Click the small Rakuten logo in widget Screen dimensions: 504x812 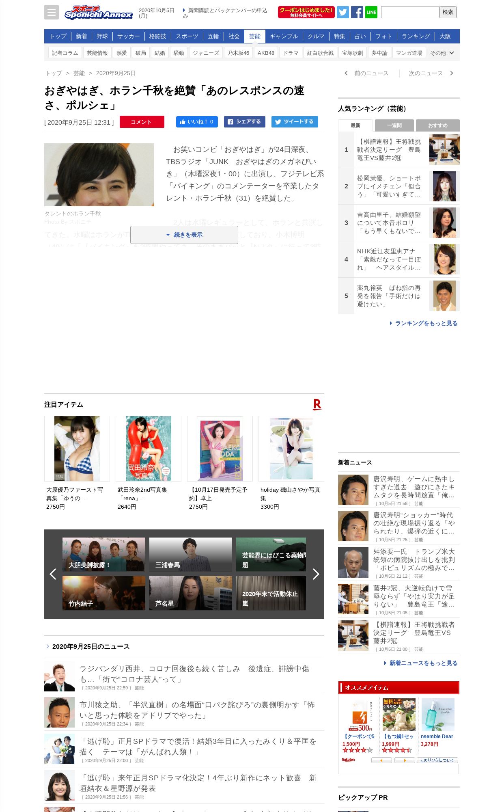[x=348, y=760]
